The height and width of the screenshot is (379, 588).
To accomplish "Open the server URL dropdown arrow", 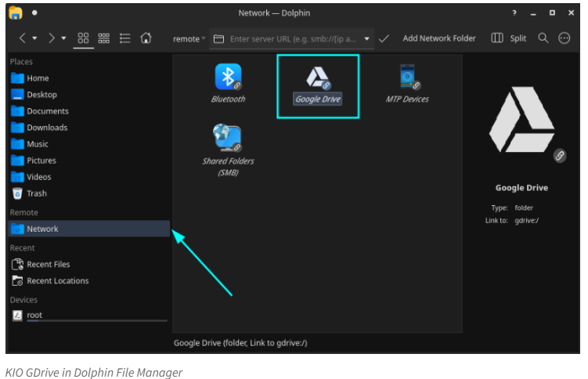I will 367,38.
